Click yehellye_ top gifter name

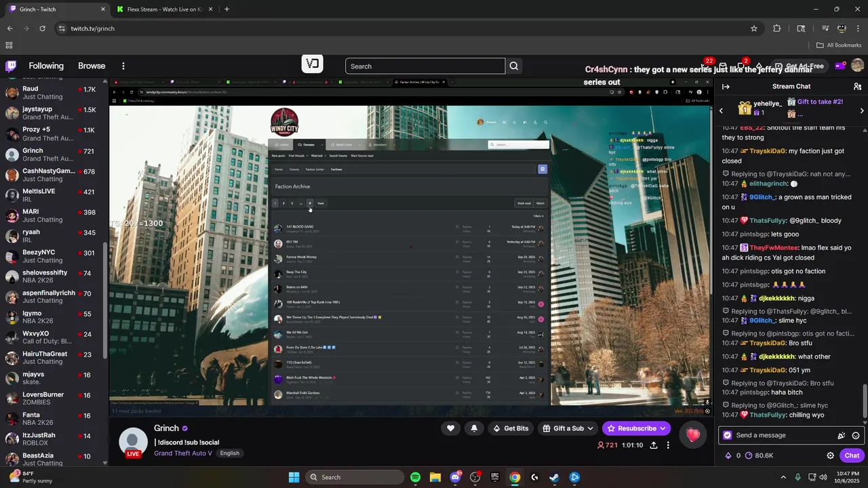(768, 104)
